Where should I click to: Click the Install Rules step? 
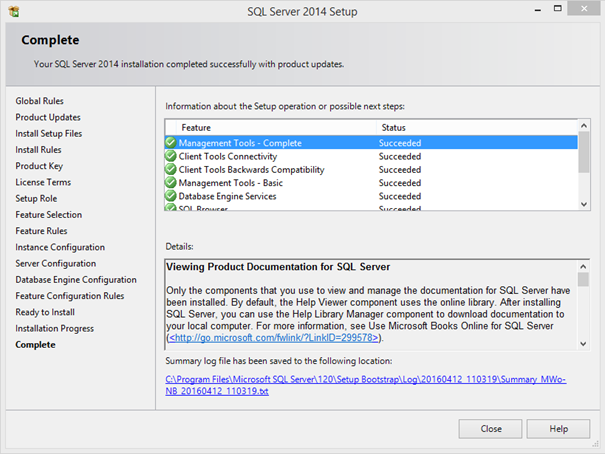(x=38, y=150)
